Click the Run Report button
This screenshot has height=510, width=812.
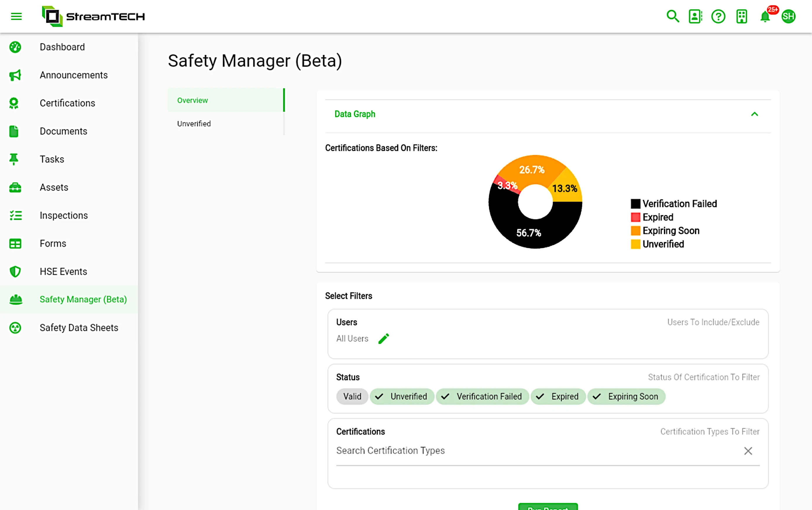click(x=548, y=506)
